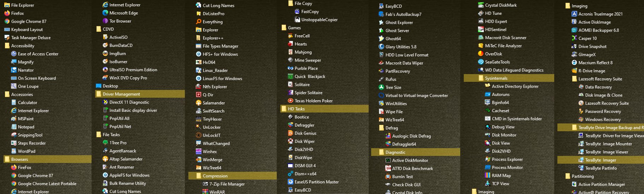The height and width of the screenshot is (194, 644).
Task: Click the OverDisk pie icon
Action: coord(481,54)
